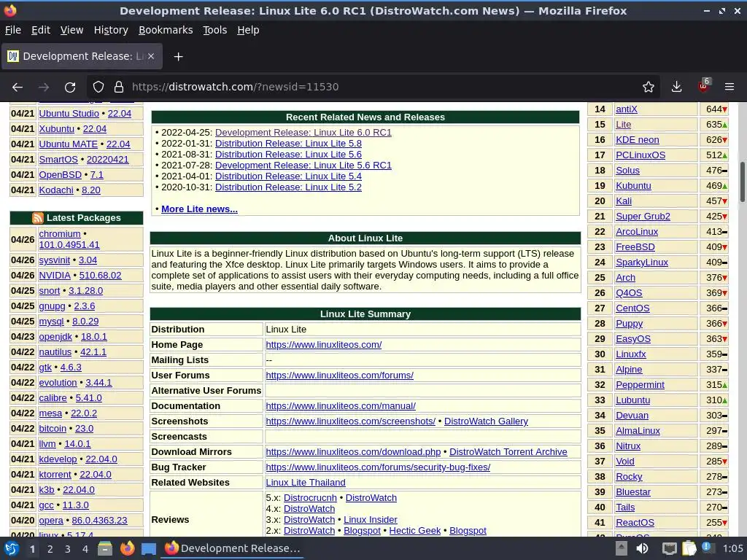747x560 pixels.
Task: Open the Firefox hamburger menu
Action: click(x=729, y=87)
